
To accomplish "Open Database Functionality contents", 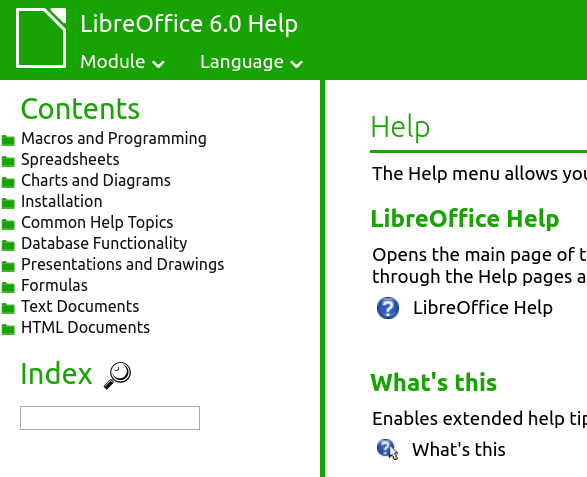I will pyautogui.click(x=104, y=243).
